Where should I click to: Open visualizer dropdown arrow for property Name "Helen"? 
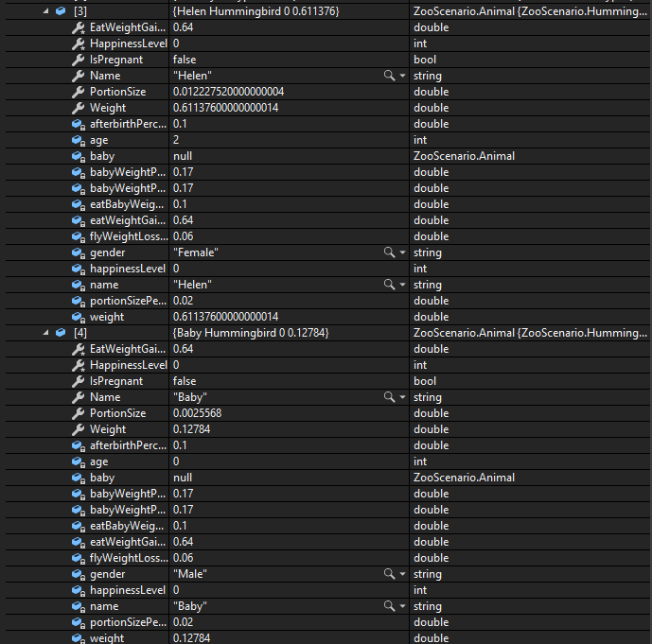click(x=402, y=76)
